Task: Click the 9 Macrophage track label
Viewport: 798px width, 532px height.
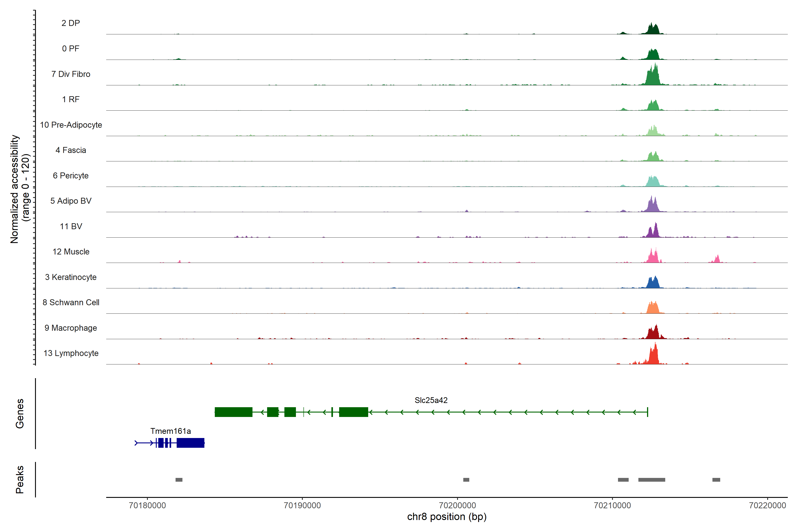Action: pos(70,328)
